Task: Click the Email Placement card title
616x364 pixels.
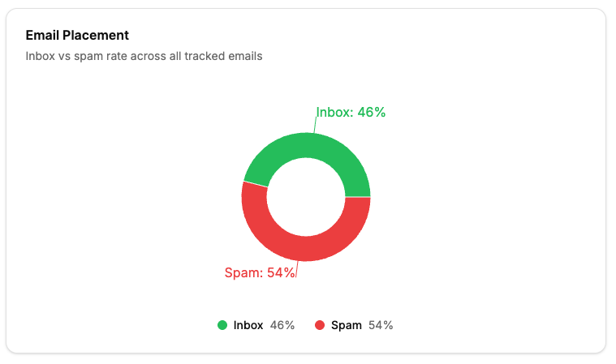Action: click(77, 36)
